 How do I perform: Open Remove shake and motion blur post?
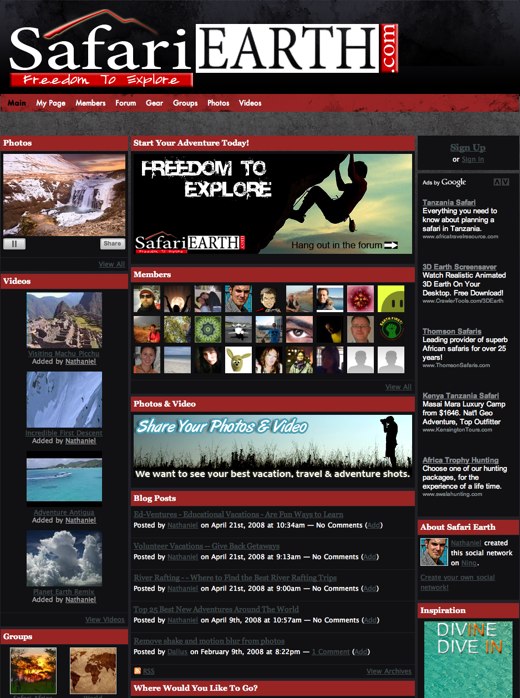[x=209, y=641]
